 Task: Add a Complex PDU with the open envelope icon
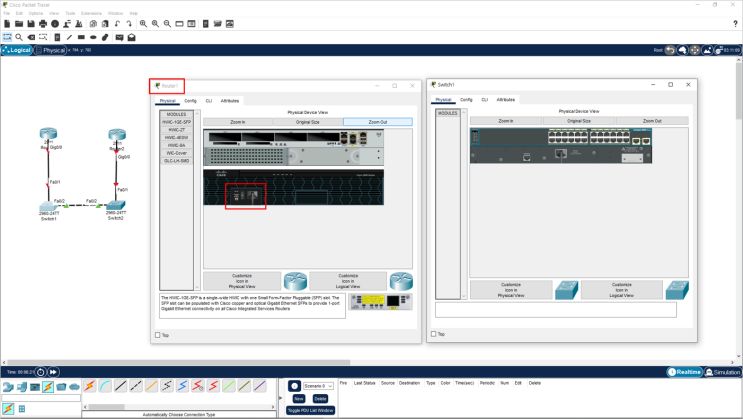click(x=132, y=37)
